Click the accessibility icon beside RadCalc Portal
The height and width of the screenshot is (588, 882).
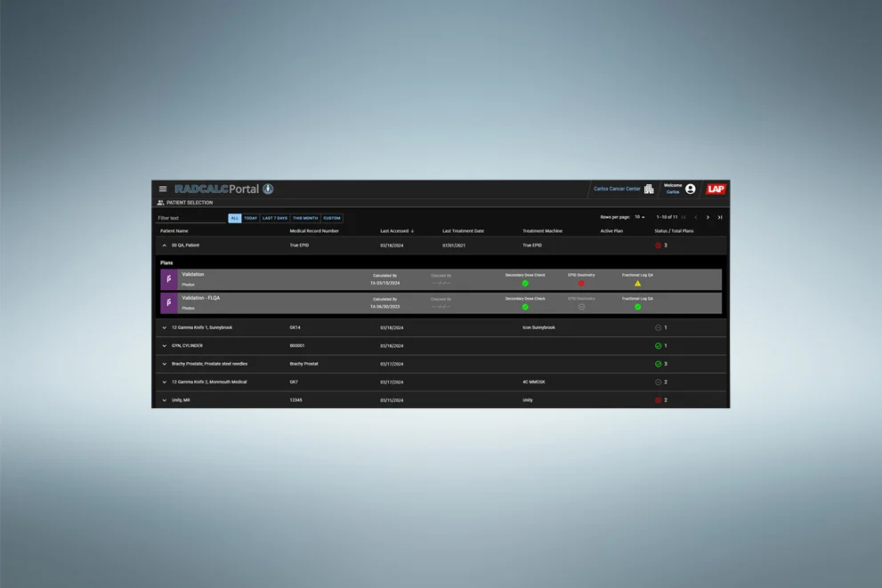[268, 189]
